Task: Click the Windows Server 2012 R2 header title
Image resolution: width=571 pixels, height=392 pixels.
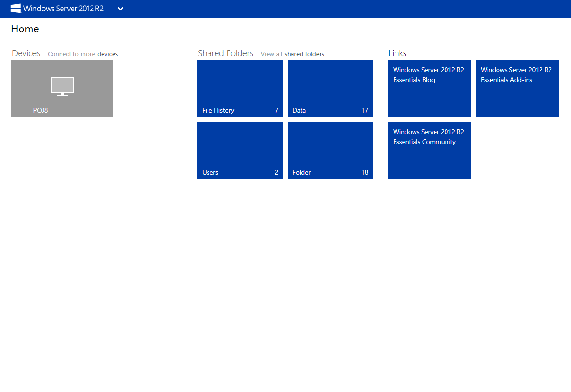Action: 63,9
